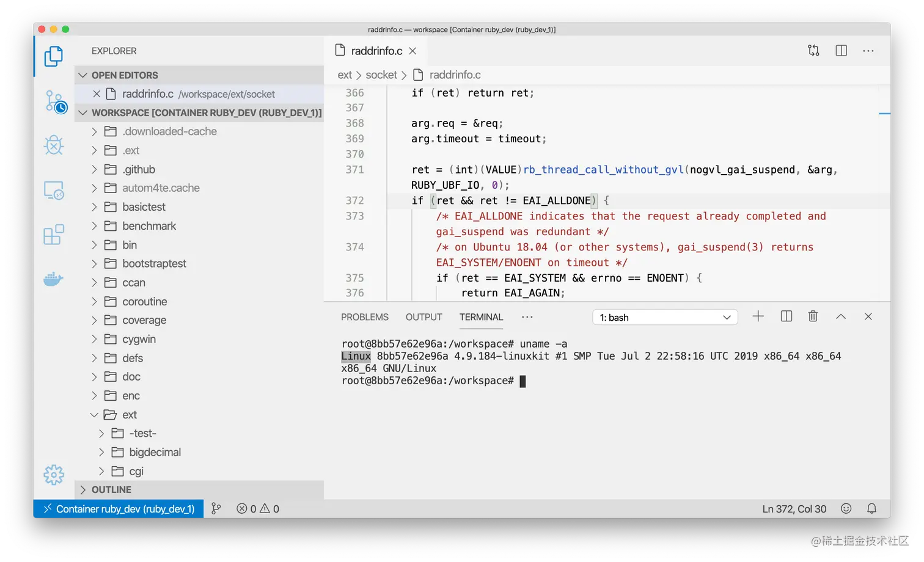
Task: Expand the .github folder
Action: click(94, 170)
